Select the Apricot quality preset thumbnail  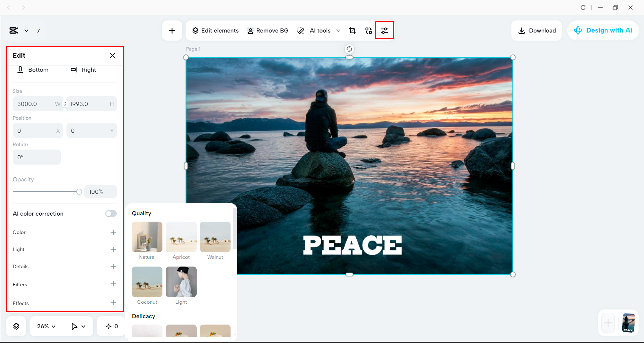pyautogui.click(x=181, y=237)
